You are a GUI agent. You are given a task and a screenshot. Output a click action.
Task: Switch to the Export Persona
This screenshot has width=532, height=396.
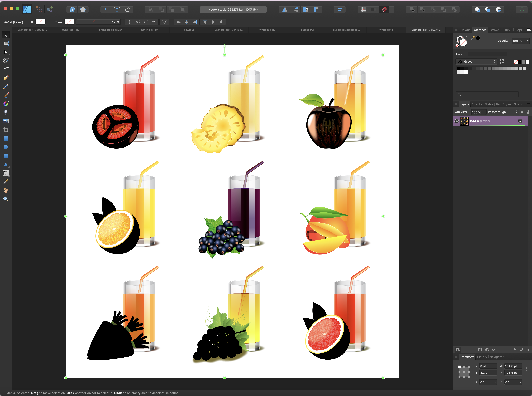(50, 9)
